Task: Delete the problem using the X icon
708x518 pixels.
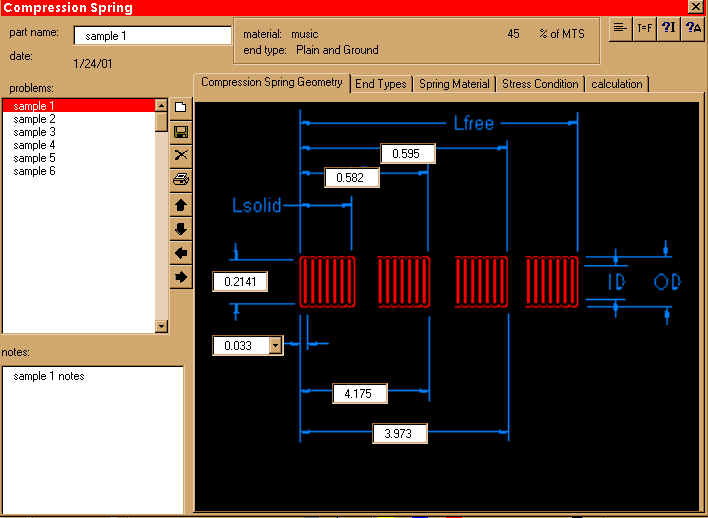Action: [181, 155]
